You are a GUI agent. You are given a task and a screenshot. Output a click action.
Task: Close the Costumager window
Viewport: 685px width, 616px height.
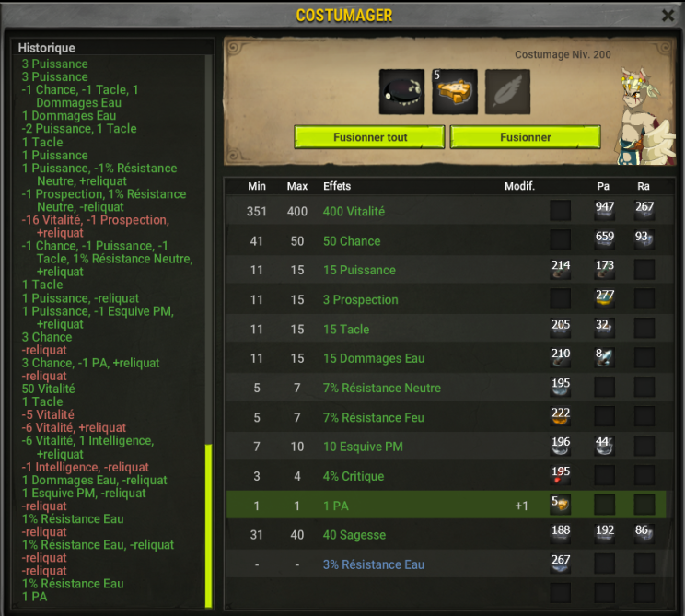point(668,16)
